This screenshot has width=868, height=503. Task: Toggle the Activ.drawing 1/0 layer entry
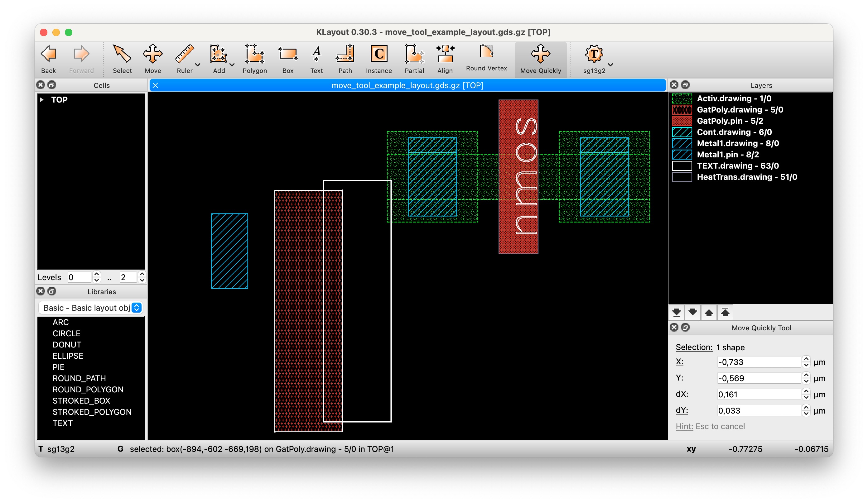coord(734,98)
